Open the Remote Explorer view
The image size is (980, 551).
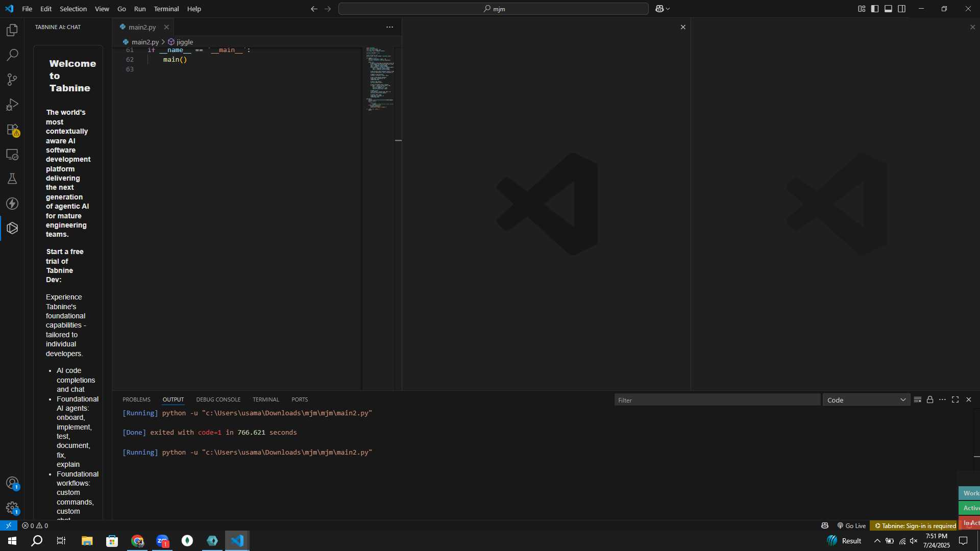click(x=12, y=154)
